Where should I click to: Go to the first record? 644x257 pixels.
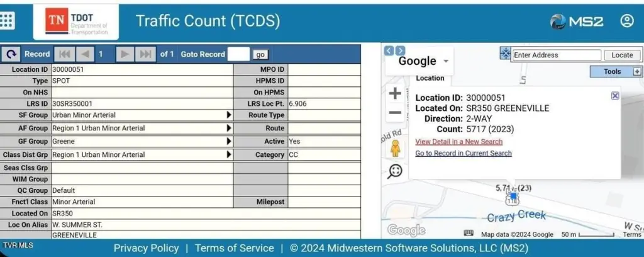click(65, 54)
